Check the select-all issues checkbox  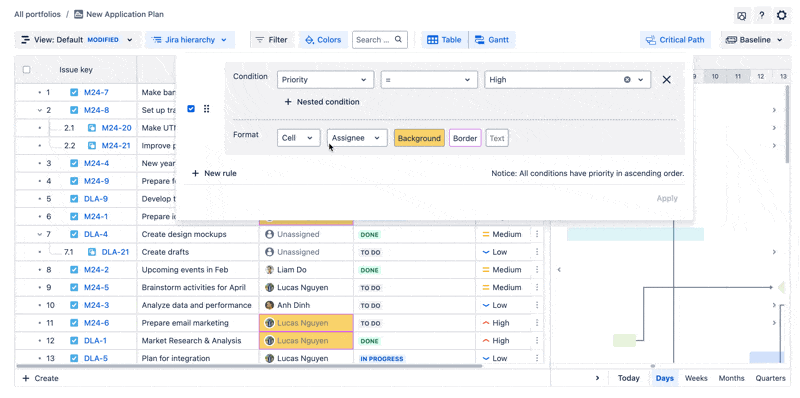(27, 70)
